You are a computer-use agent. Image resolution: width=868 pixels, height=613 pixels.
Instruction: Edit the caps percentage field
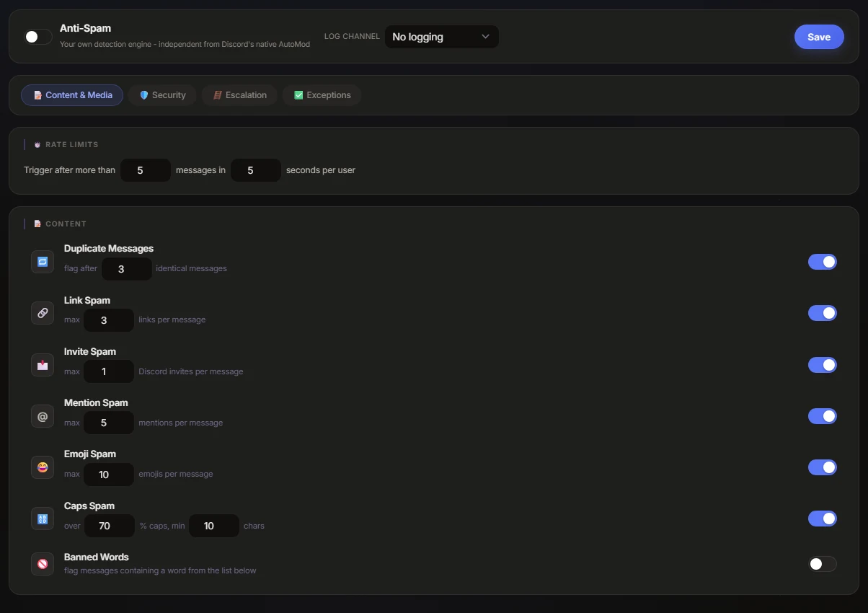110,526
